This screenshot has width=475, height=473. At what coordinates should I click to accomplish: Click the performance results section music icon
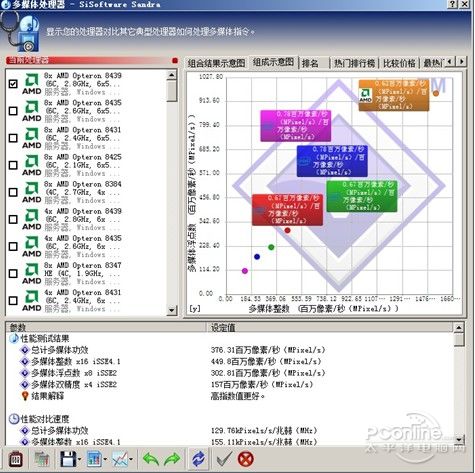coord(14,338)
